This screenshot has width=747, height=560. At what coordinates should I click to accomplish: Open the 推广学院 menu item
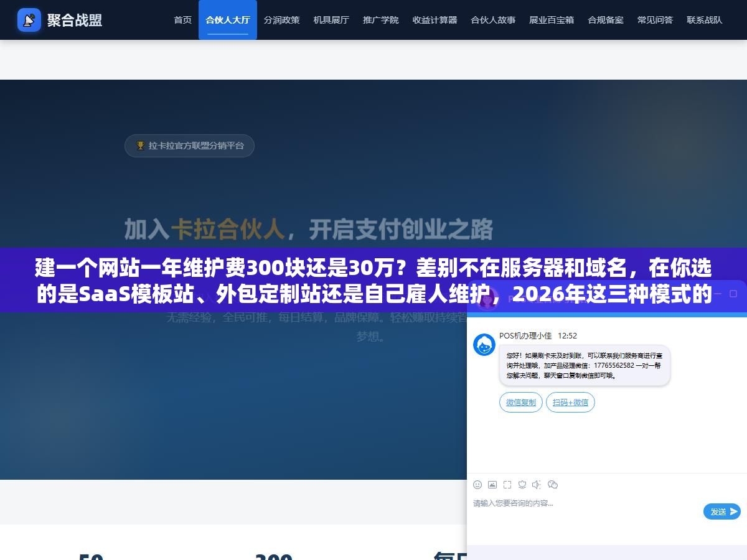click(x=381, y=20)
